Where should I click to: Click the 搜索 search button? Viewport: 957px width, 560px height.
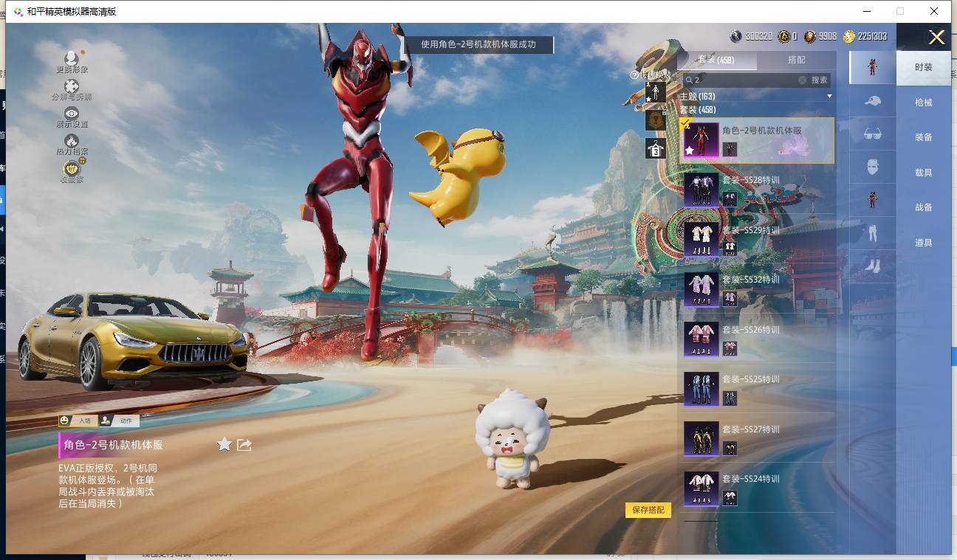coord(820,80)
